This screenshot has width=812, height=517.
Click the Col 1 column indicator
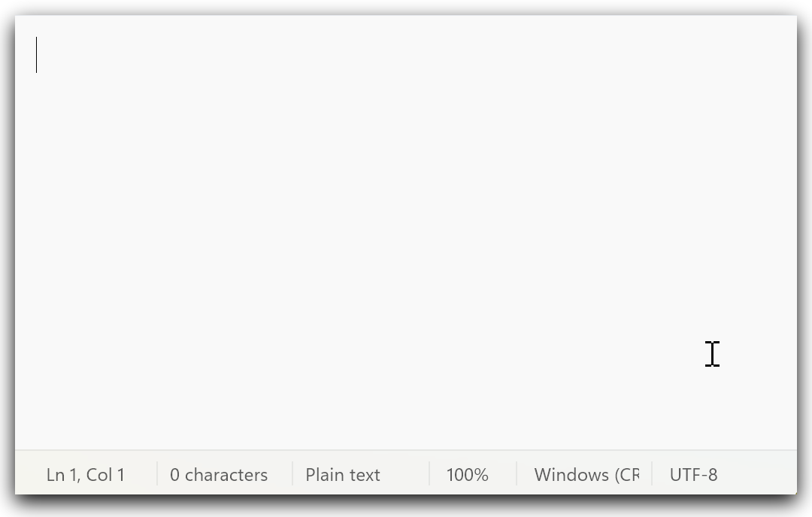click(x=106, y=475)
